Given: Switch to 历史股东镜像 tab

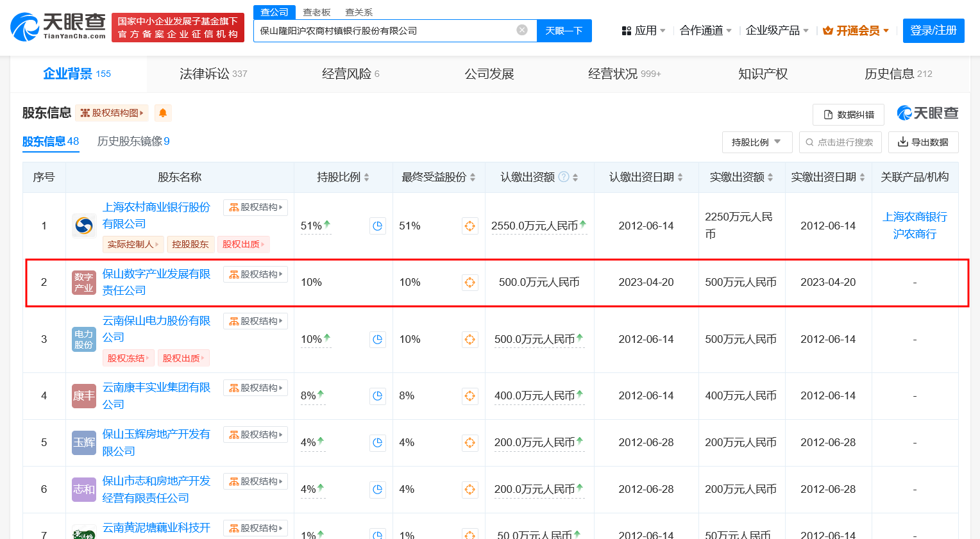Looking at the screenshot, I should point(133,142).
